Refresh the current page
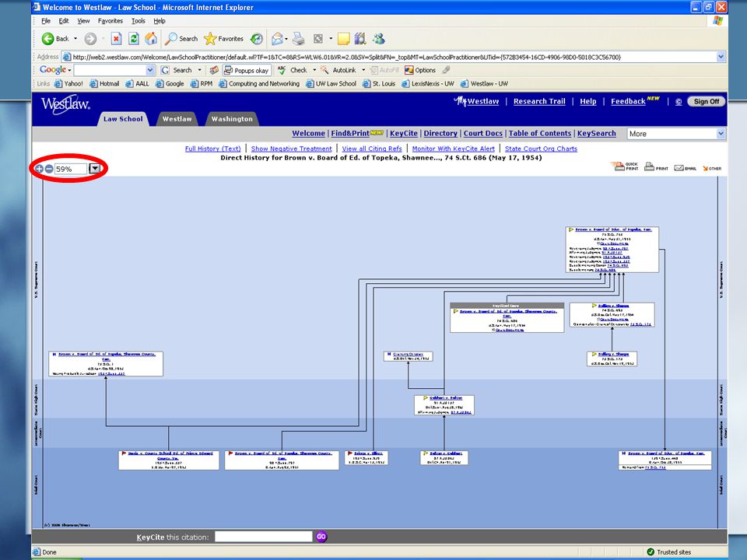Screen dimensions: 747x560 [134, 39]
